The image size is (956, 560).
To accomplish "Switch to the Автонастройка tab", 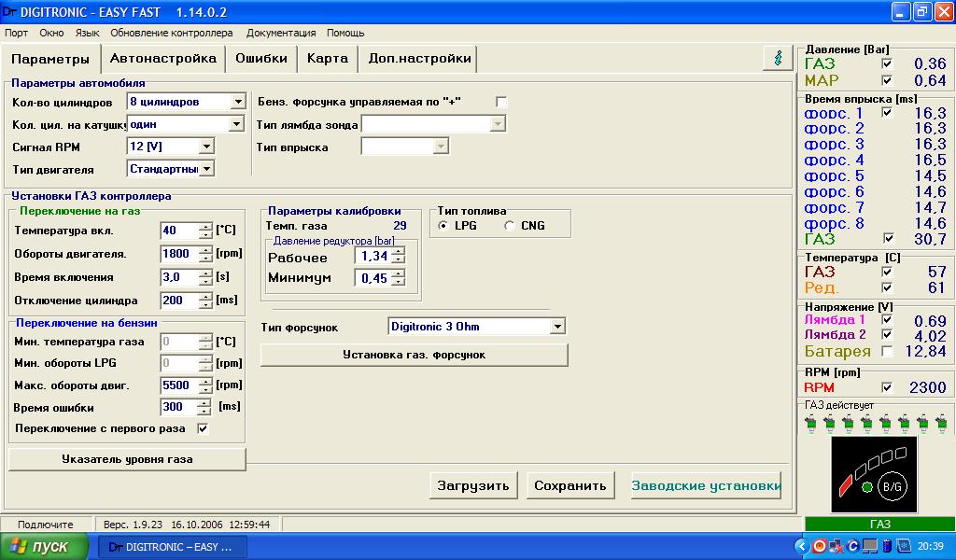I will coord(162,58).
